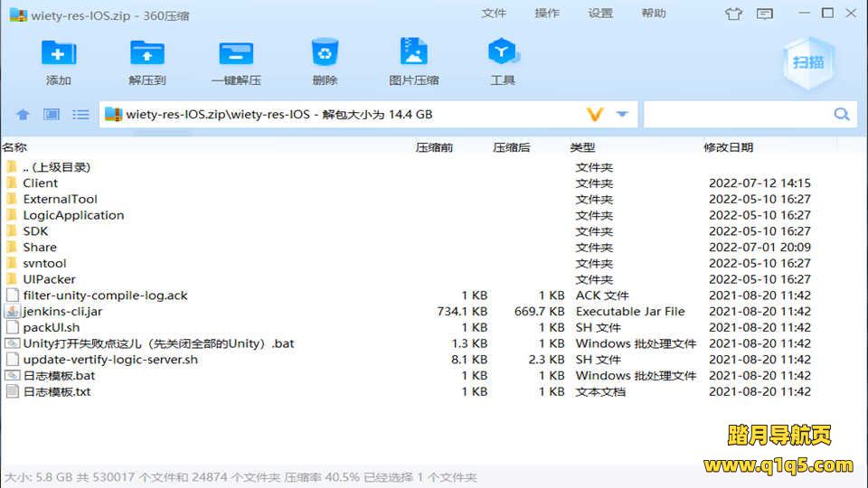868x488 pixels.
Task: Go up one level with arrow icon
Action: tap(24, 115)
